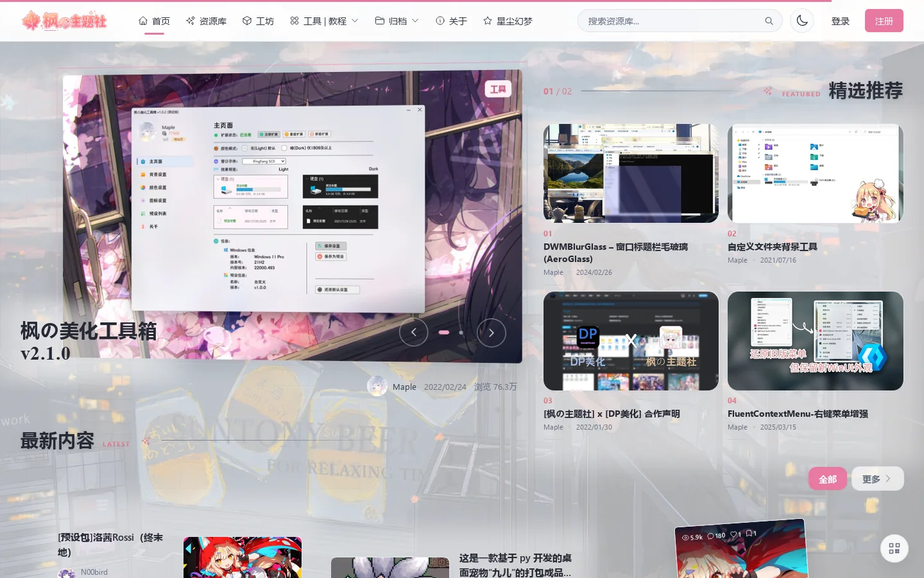Click the 自定义文件夹背景工具 title link

[773, 247]
